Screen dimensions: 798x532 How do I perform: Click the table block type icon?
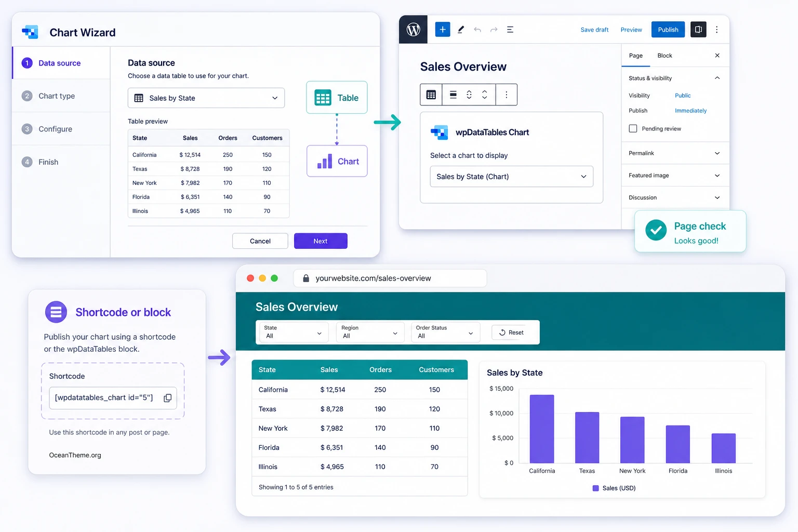tap(431, 95)
